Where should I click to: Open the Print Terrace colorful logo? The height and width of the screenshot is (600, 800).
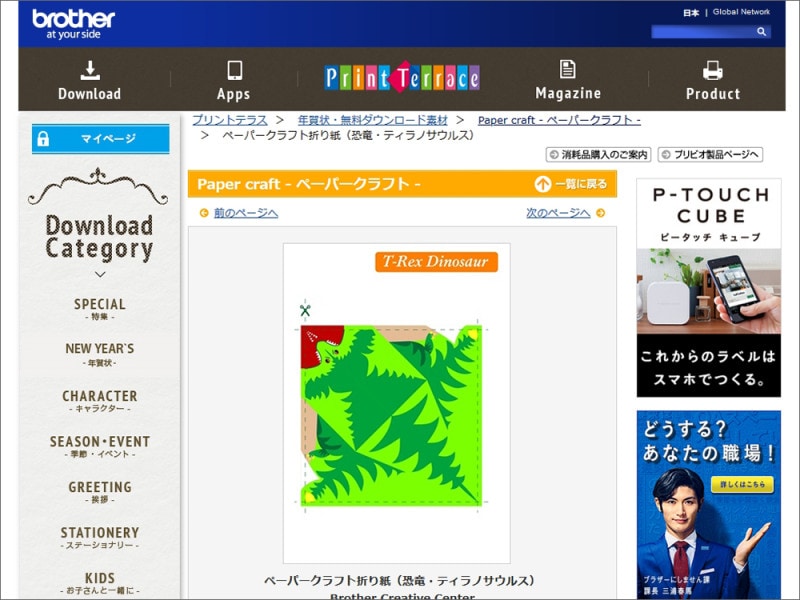point(400,76)
